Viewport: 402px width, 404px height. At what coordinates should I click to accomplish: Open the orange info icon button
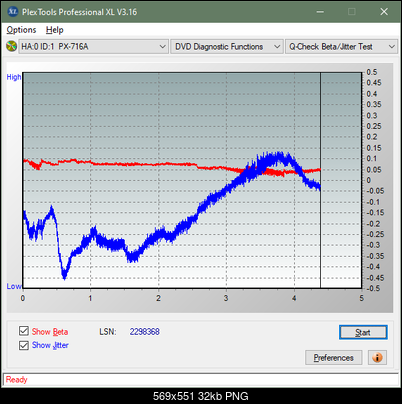pyautogui.click(x=377, y=358)
